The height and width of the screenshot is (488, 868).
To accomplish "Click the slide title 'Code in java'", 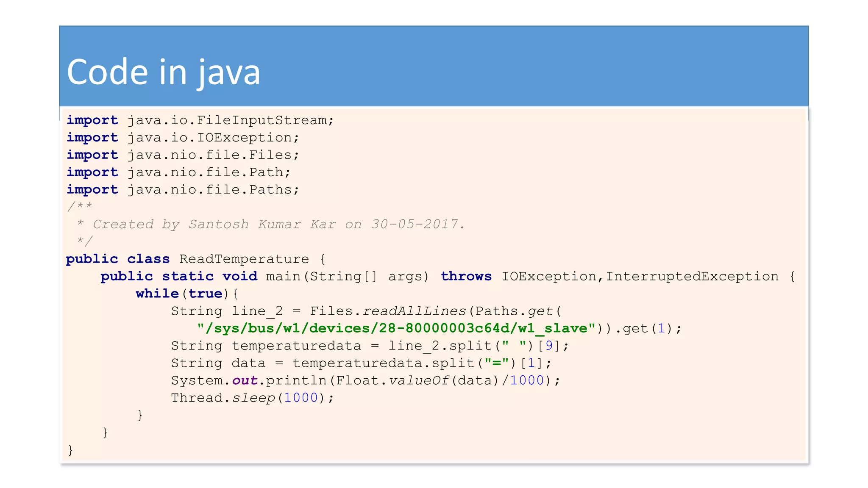I will point(164,73).
